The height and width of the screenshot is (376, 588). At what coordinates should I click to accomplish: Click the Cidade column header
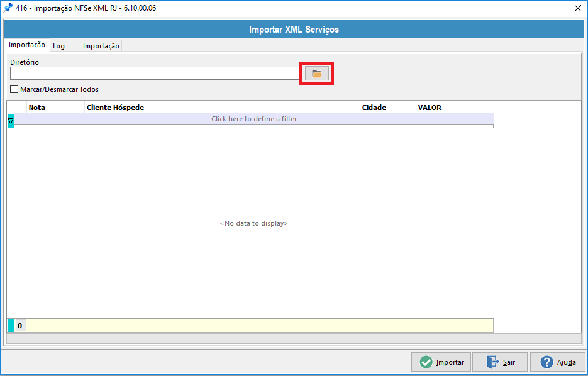388,108
